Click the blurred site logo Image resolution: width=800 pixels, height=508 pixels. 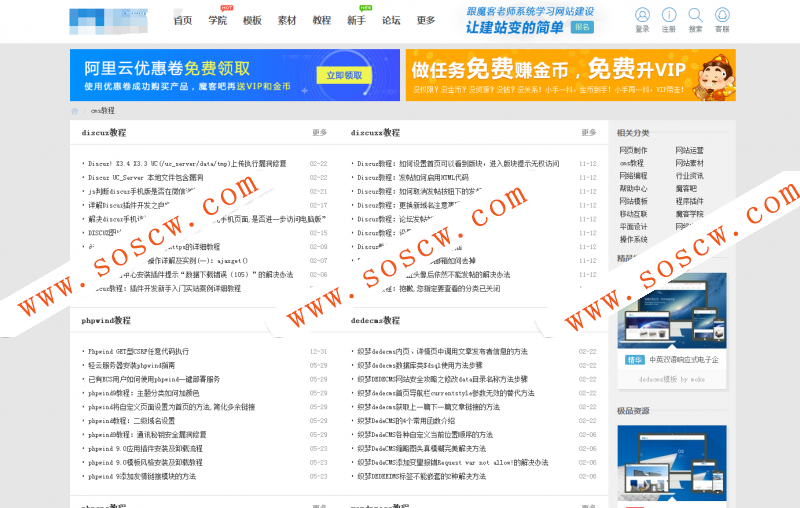coord(109,21)
